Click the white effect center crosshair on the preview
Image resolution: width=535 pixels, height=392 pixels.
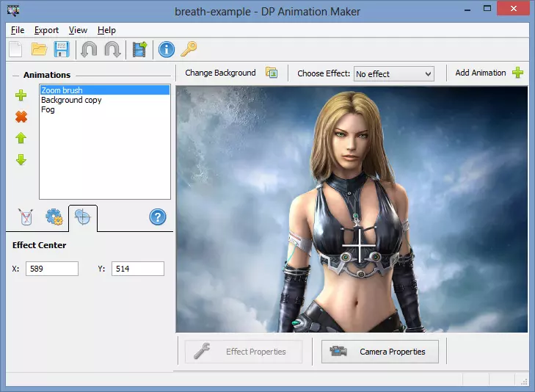click(x=360, y=245)
